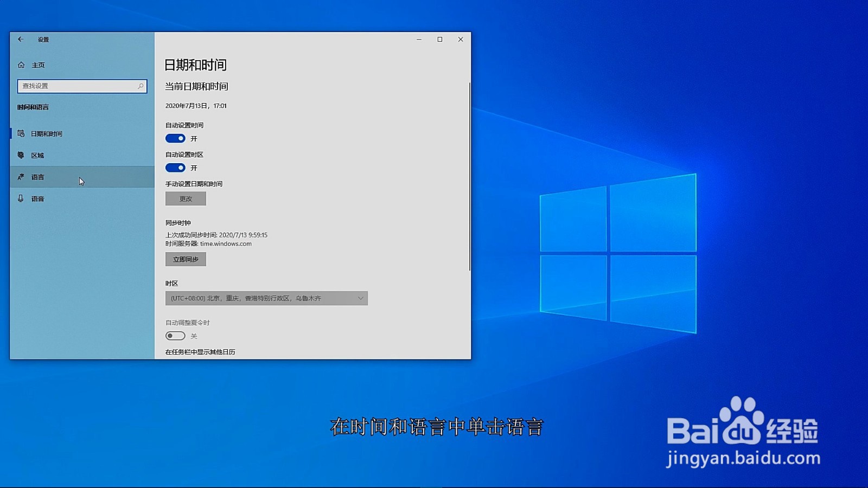This screenshot has width=868, height=488.
Task: Open the 时区 time zone dropdown
Action: pyautogui.click(x=266, y=298)
